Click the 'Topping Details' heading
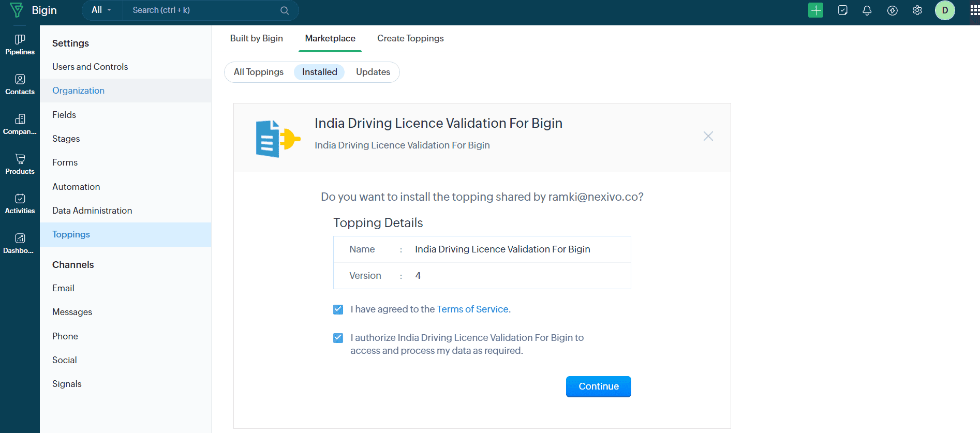 (x=378, y=223)
